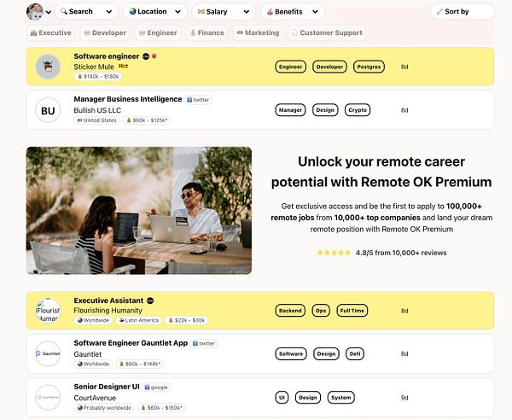The height and width of the screenshot is (420, 512).
Task: Select the Full Time tag
Action: 352,311
